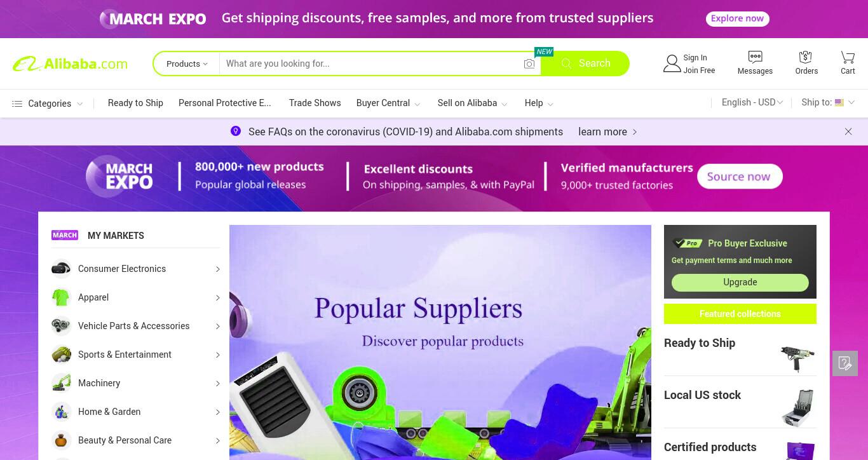
Task: Open the Products search type dropdown
Action: 187,64
